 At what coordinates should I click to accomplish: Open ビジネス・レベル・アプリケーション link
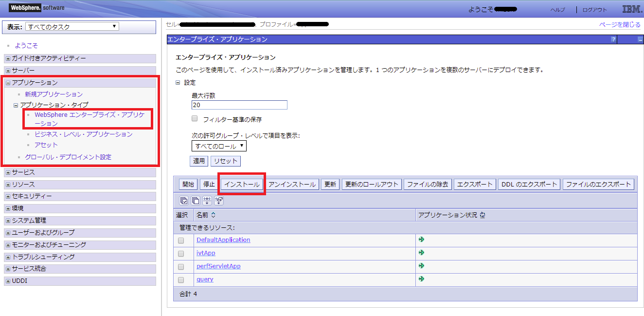(84, 134)
